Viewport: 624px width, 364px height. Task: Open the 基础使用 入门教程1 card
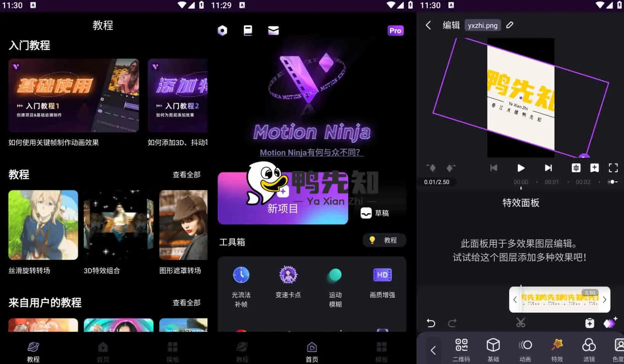[74, 95]
